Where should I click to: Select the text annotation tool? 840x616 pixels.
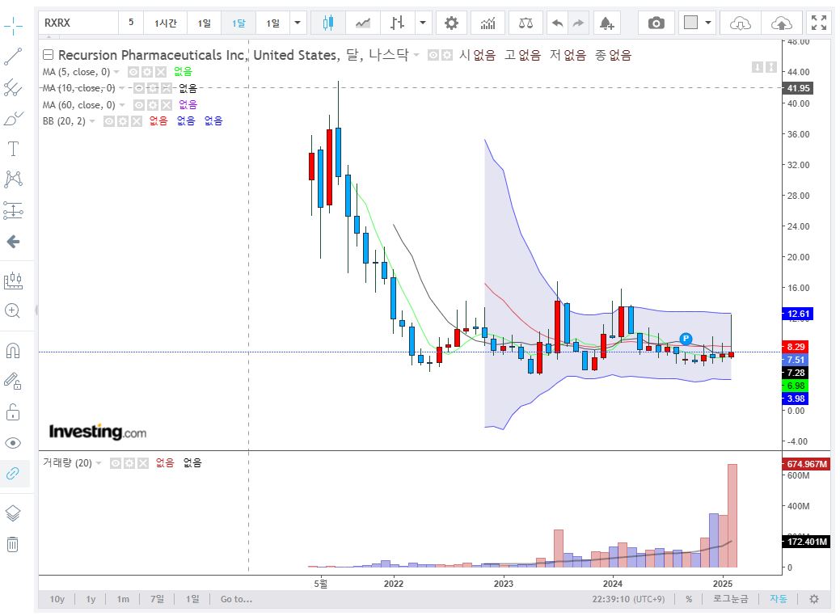pyautogui.click(x=13, y=149)
